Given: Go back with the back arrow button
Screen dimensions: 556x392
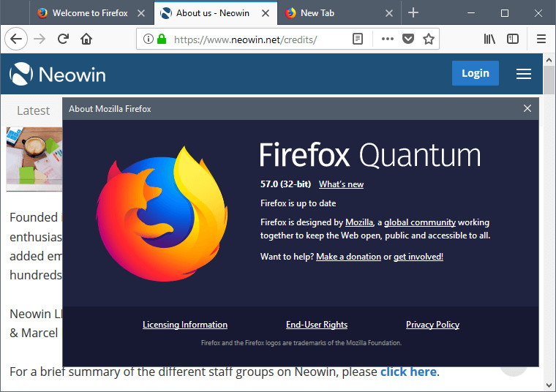Looking at the screenshot, I should (16, 39).
